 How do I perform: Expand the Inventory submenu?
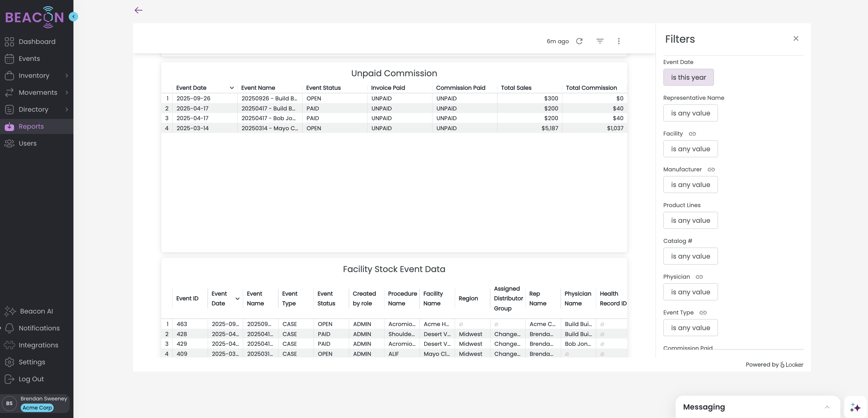67,75
